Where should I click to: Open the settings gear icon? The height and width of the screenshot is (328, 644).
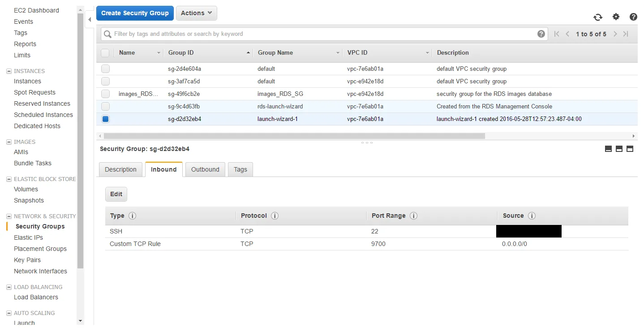pyautogui.click(x=616, y=17)
